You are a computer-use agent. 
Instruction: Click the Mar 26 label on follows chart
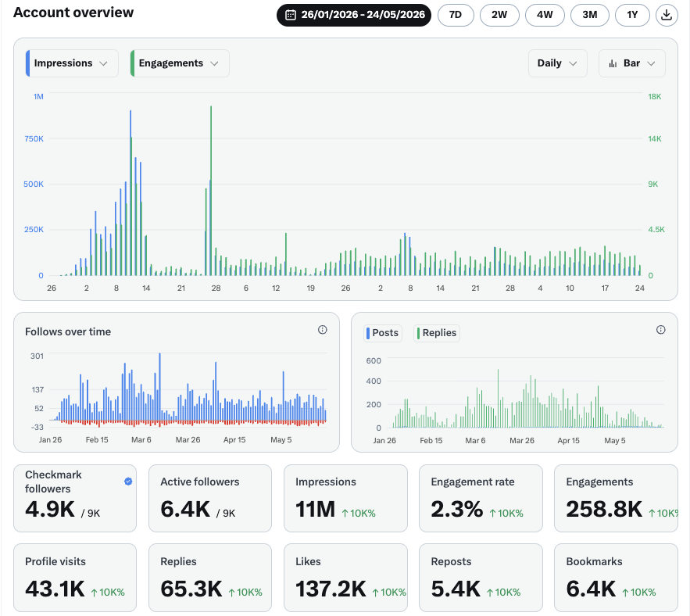[188, 439]
